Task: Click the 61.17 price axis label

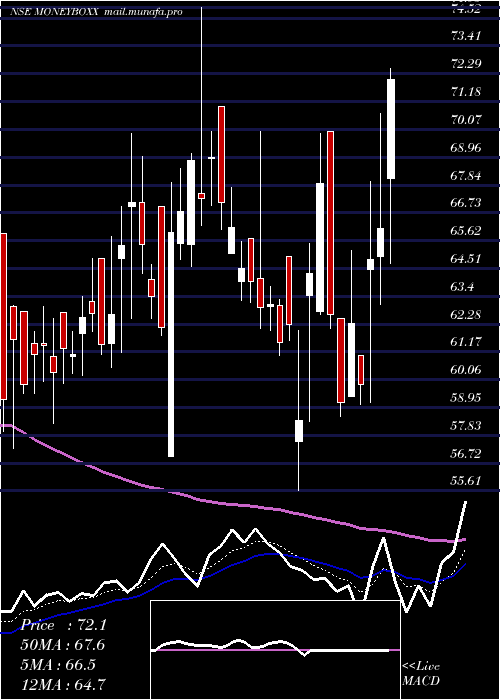Action: (x=466, y=342)
